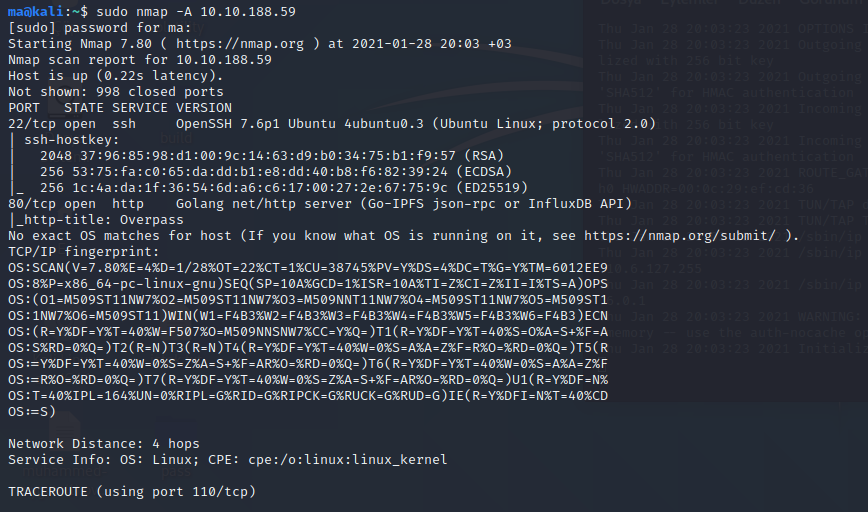868x512 pixels.
Task: Open the https://nmap.org/submit/ URL
Action: 680,236
